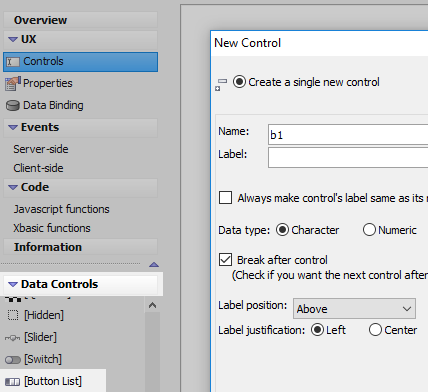Collapse the Data Controls section
Screen dimensions: 428x392
click(13, 284)
